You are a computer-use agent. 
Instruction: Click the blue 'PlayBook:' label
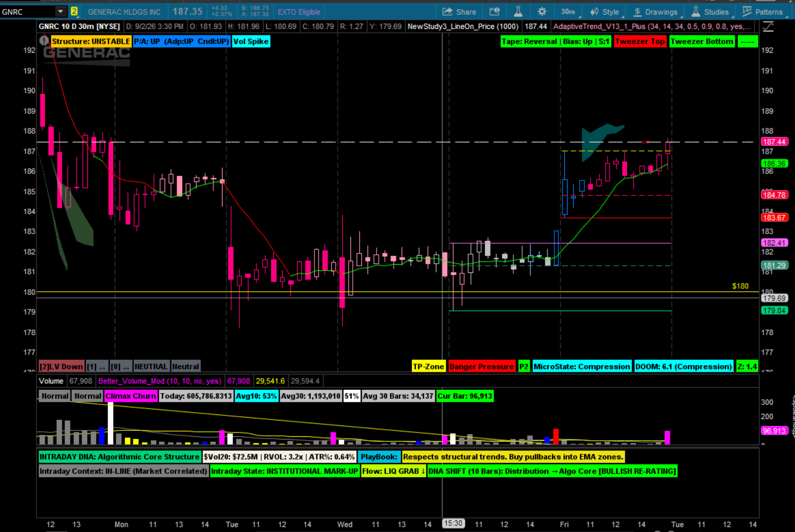(379, 457)
